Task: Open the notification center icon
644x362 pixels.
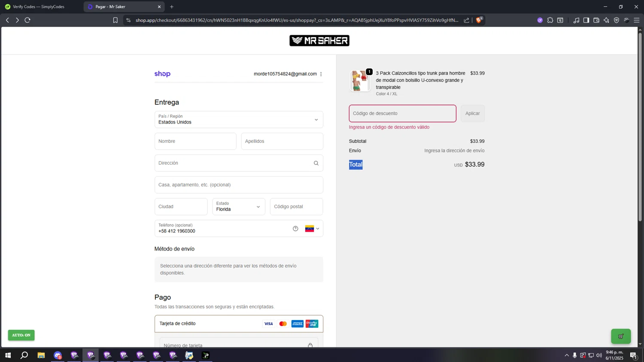Action: point(633,355)
